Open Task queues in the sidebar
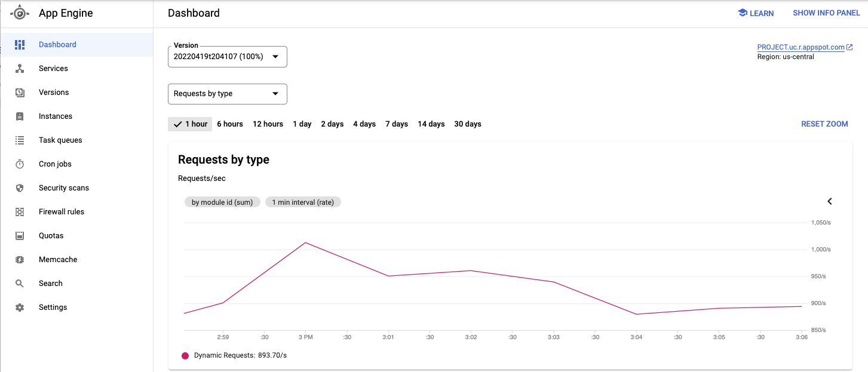Image resolution: width=868 pixels, height=372 pixels. [76, 140]
